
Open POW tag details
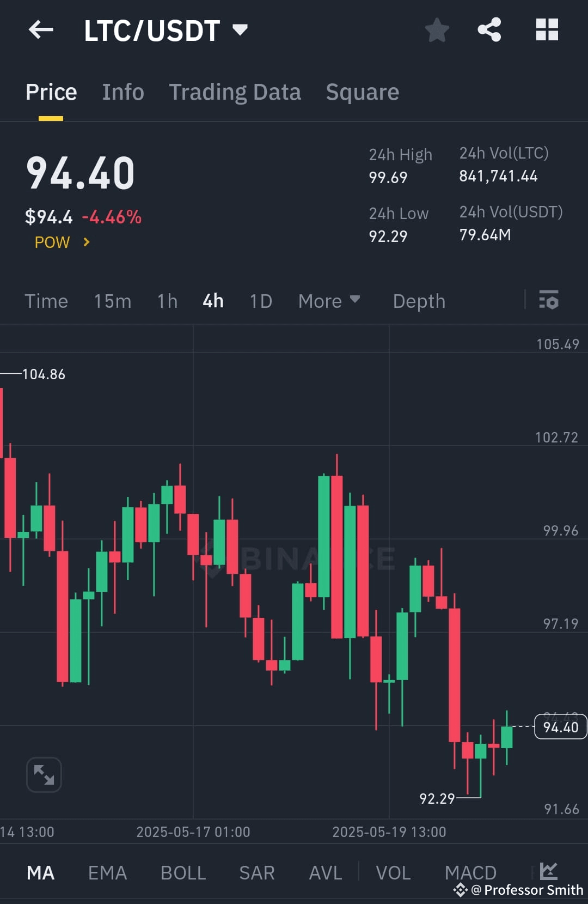click(60, 242)
